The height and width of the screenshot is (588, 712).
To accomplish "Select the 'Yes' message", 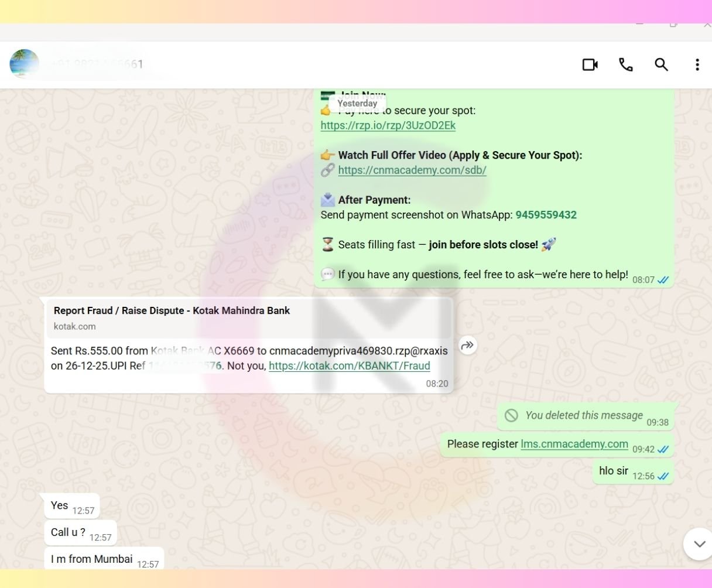I will click(72, 506).
